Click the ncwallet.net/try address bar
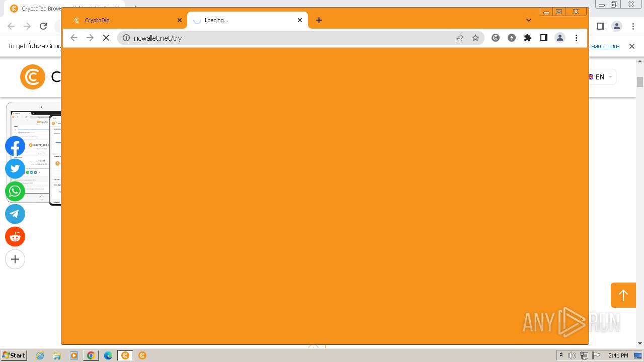The width and height of the screenshot is (644, 362). click(301, 38)
